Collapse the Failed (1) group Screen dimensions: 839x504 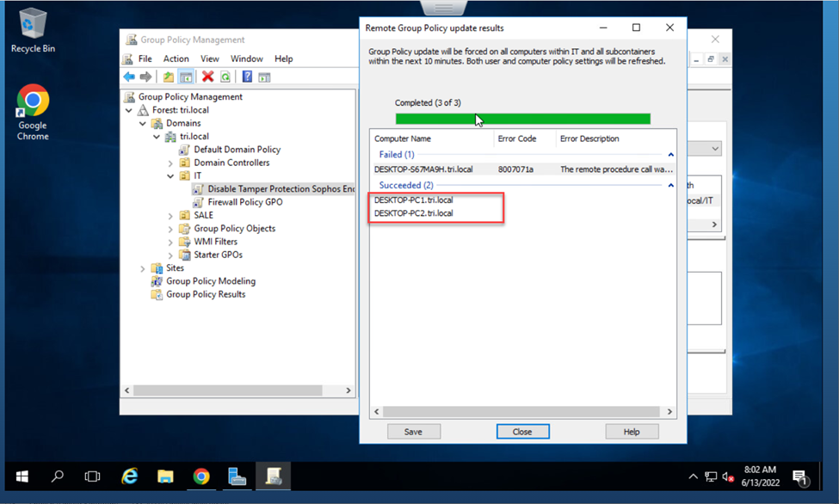point(670,155)
